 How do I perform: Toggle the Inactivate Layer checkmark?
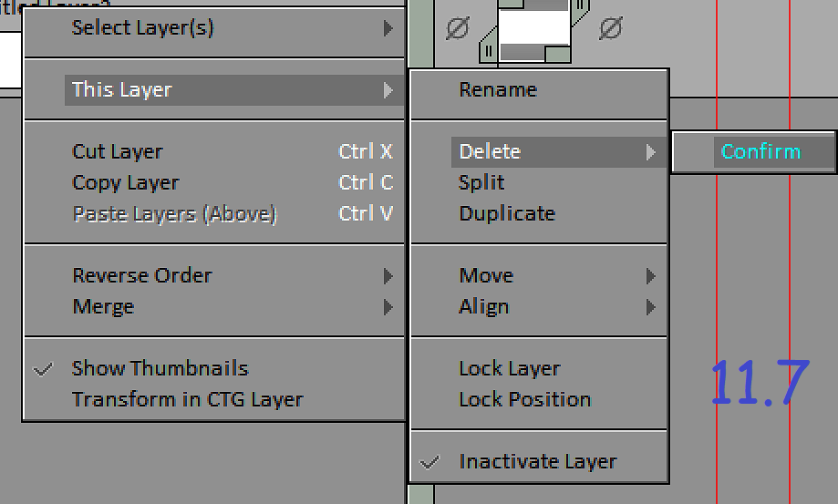429,462
